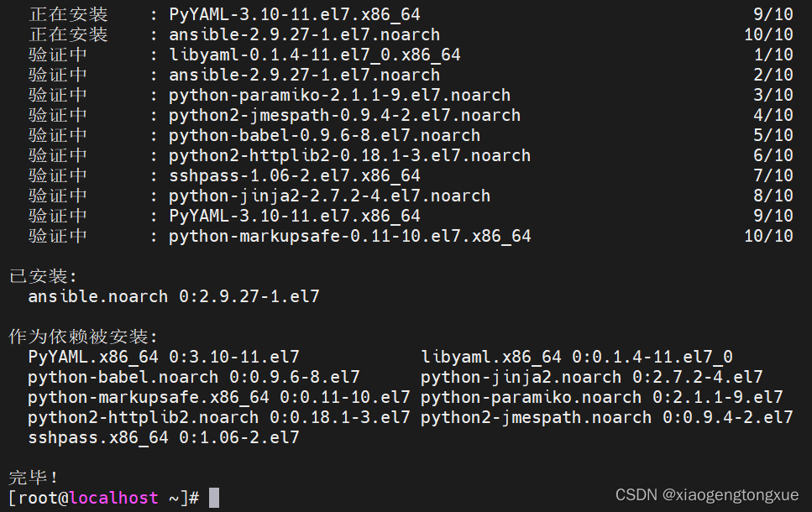Click the "6/10" progress counter

773,155
